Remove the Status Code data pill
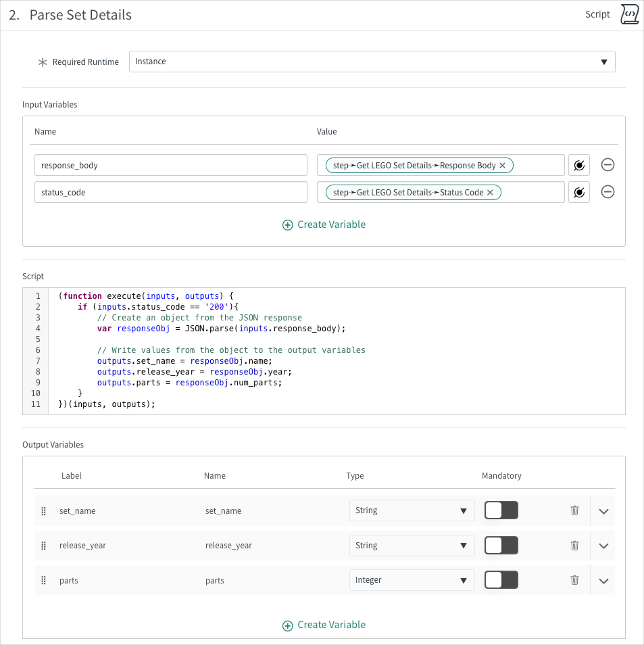Viewport: 644px width, 645px height. (x=490, y=193)
